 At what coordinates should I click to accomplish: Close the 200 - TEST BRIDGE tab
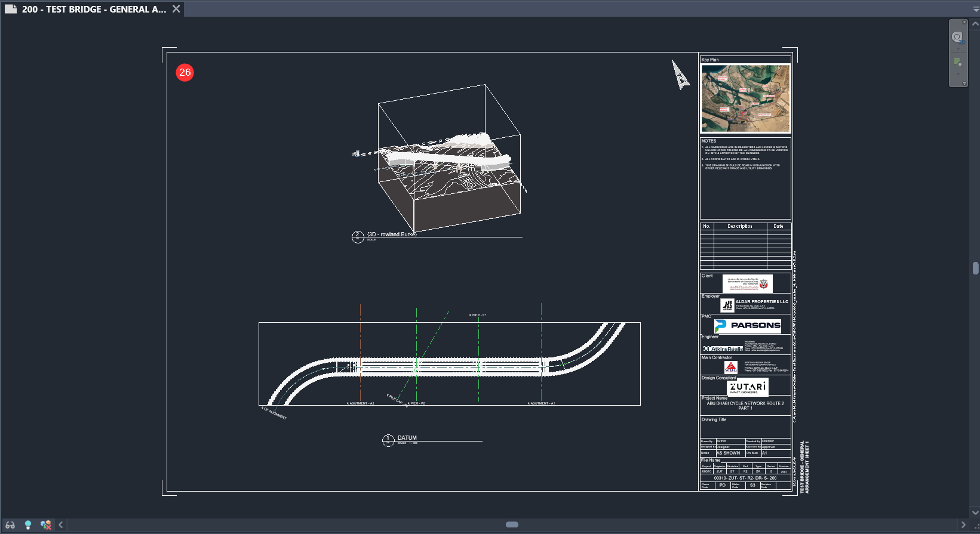coord(176,9)
